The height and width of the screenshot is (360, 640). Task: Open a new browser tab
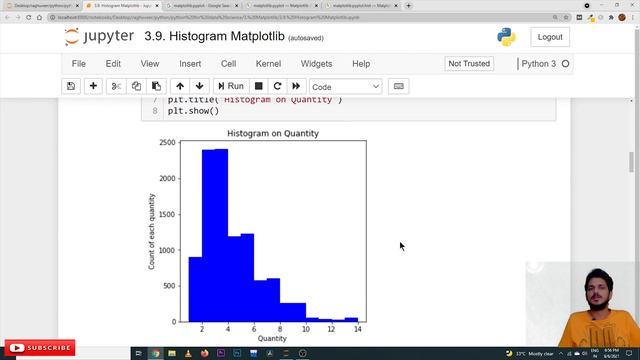(409, 6)
